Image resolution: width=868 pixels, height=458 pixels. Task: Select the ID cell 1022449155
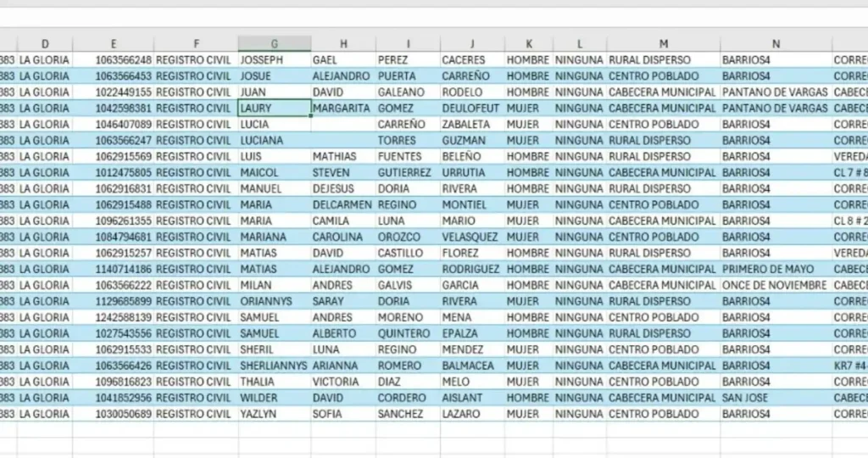[114, 92]
